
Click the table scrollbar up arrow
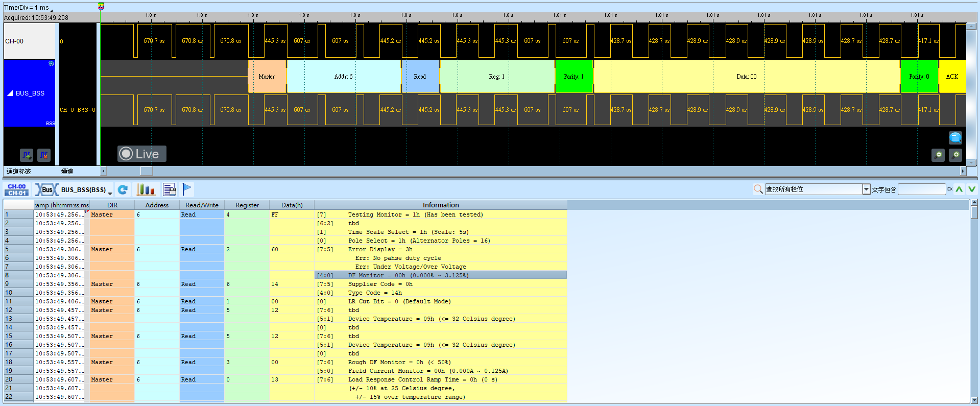pos(974,203)
